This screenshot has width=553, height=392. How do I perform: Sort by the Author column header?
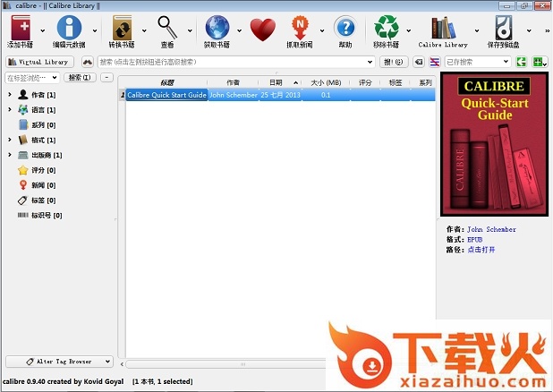[234, 83]
